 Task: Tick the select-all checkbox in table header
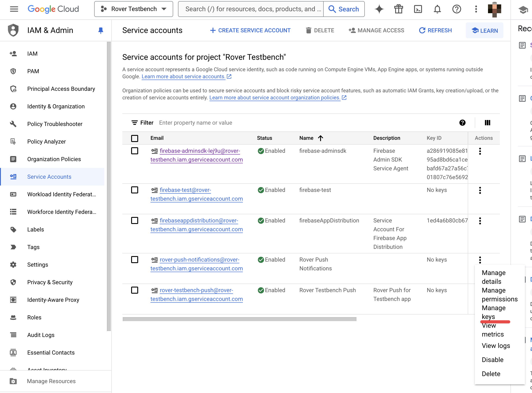click(x=135, y=138)
